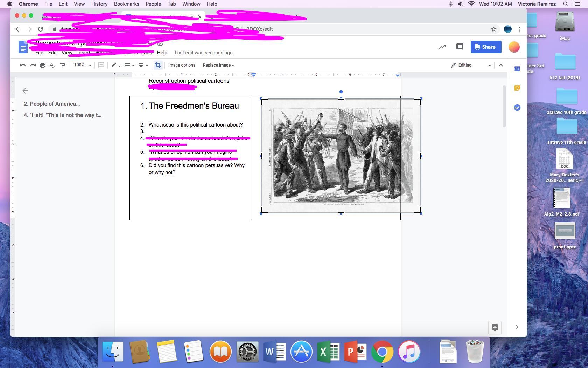Image resolution: width=588 pixels, height=368 pixels.
Task: Open the Editing mode dropdown
Action: point(471,65)
